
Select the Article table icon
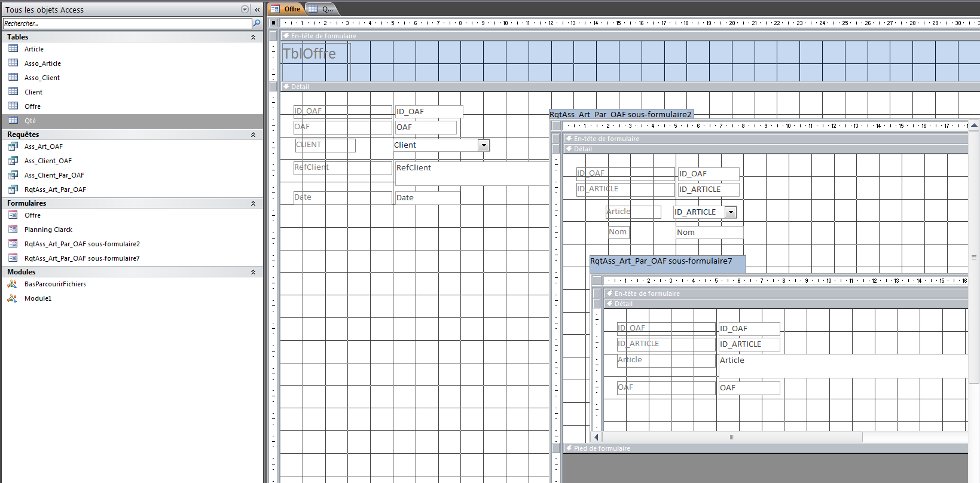tap(13, 48)
